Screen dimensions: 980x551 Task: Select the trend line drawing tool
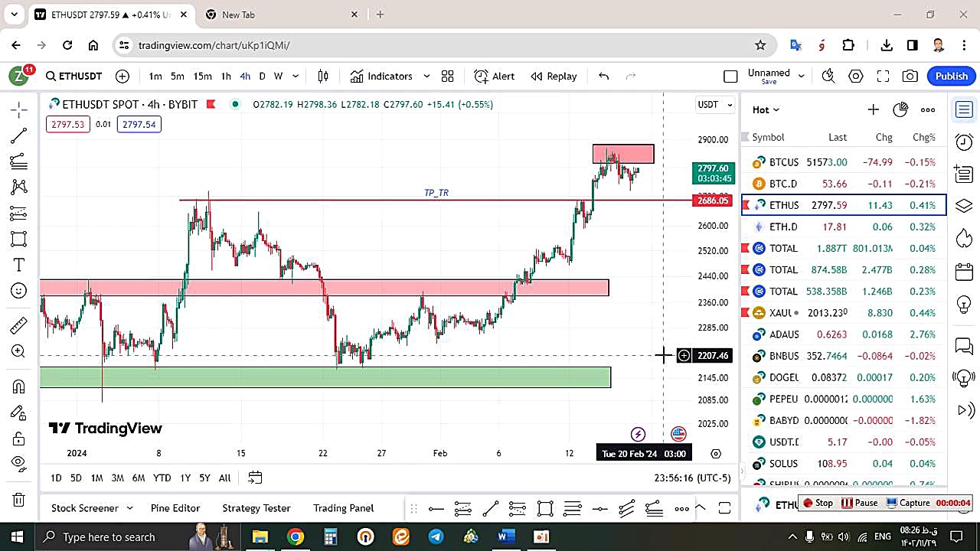pyautogui.click(x=19, y=135)
